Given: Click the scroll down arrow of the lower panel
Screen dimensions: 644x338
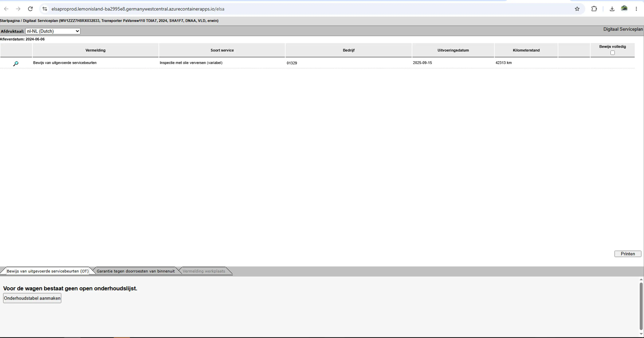Looking at the screenshot, I should tap(641, 334).
